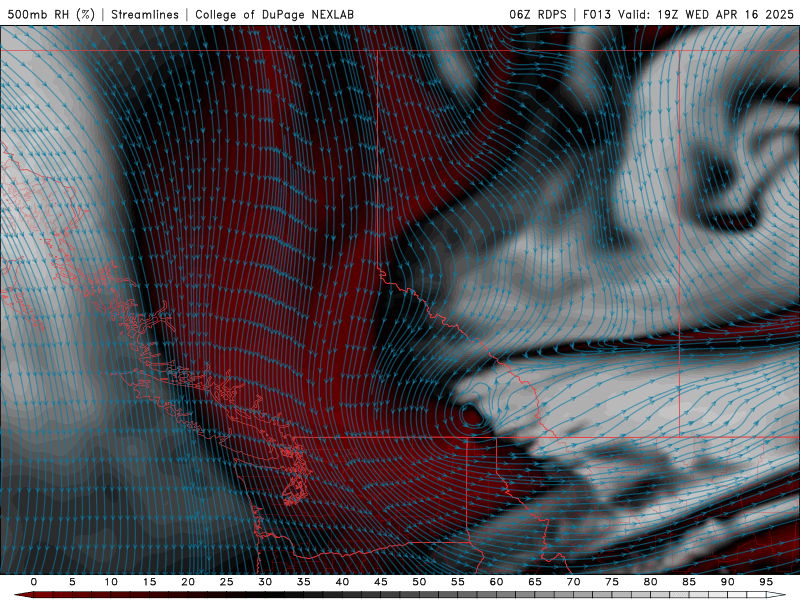Click the "06Z RDPS" model run label
The width and height of the screenshot is (800, 600).
click(x=538, y=14)
